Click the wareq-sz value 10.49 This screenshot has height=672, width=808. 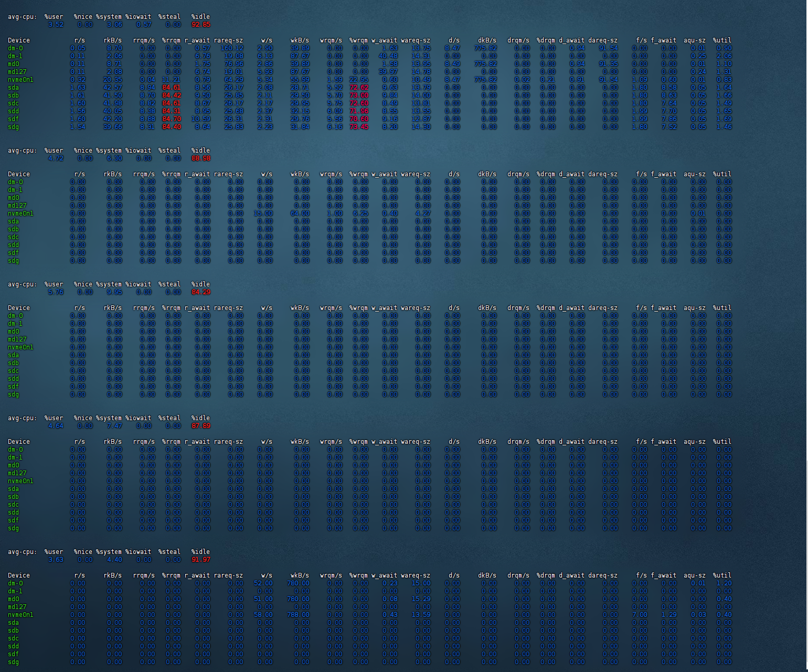pyautogui.click(x=421, y=80)
